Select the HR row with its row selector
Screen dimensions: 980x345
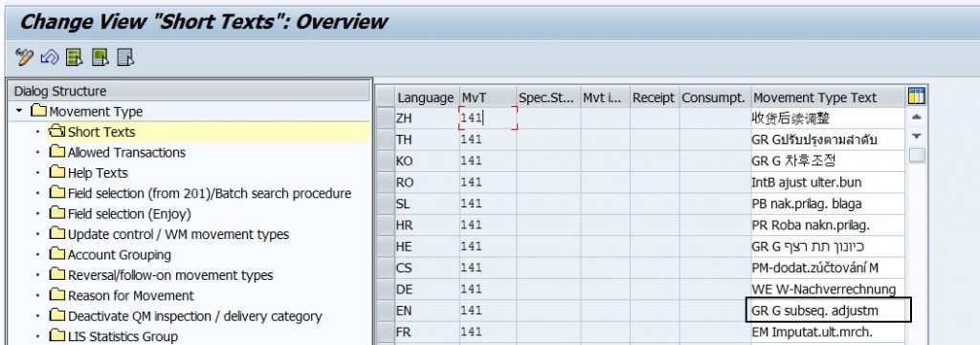coord(386,226)
